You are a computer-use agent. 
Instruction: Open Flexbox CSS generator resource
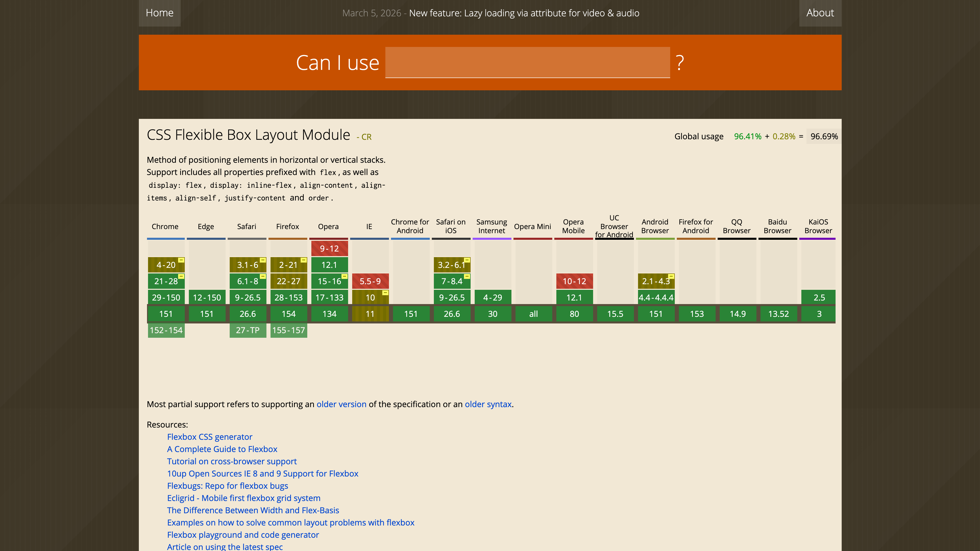pos(210,437)
